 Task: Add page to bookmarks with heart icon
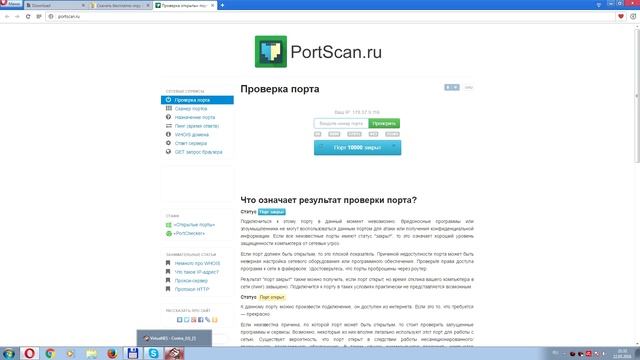[621, 17]
